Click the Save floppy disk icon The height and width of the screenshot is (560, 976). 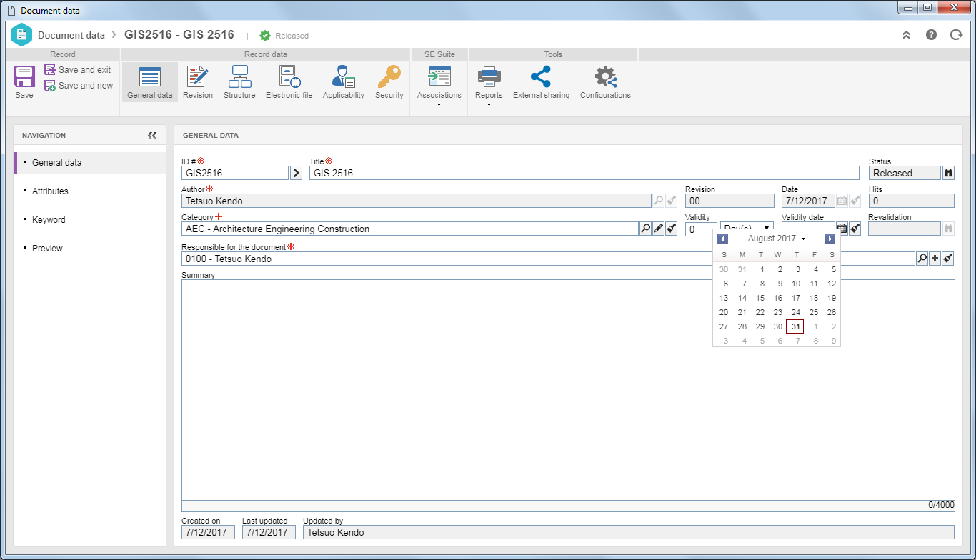pyautogui.click(x=24, y=76)
